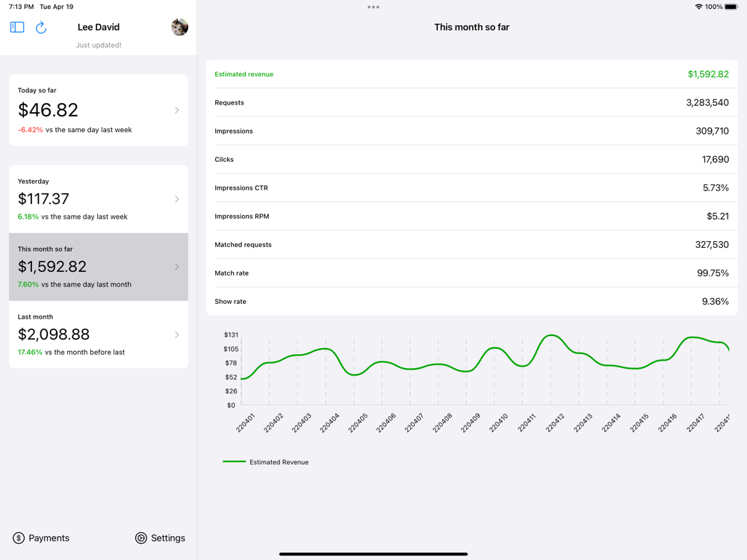747x560 pixels.
Task: Click the 5.73% CTR value
Action: click(x=716, y=188)
